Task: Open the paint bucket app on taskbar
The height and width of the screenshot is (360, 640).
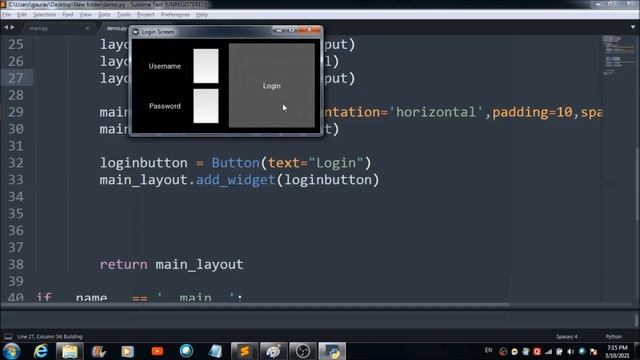Action: point(98,351)
